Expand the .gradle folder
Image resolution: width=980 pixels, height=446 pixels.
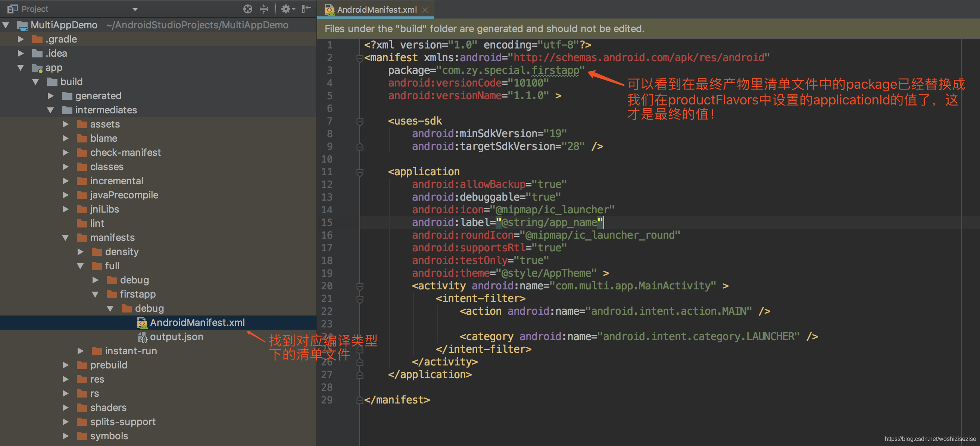tap(21, 39)
